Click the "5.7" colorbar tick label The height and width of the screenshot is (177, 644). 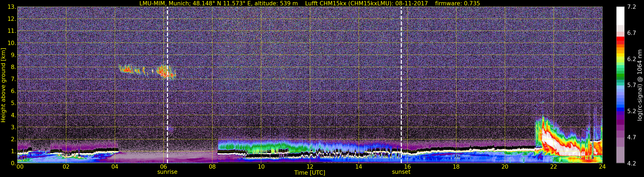coord(632,85)
